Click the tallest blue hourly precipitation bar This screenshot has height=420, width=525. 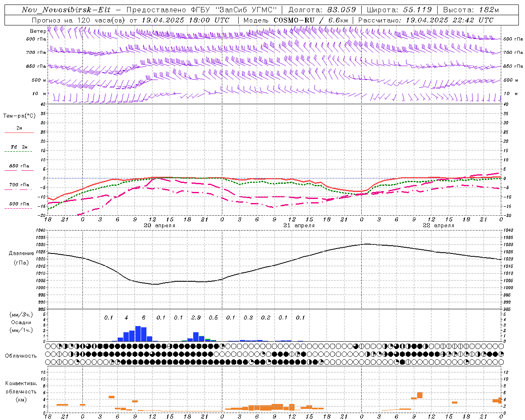[138, 333]
